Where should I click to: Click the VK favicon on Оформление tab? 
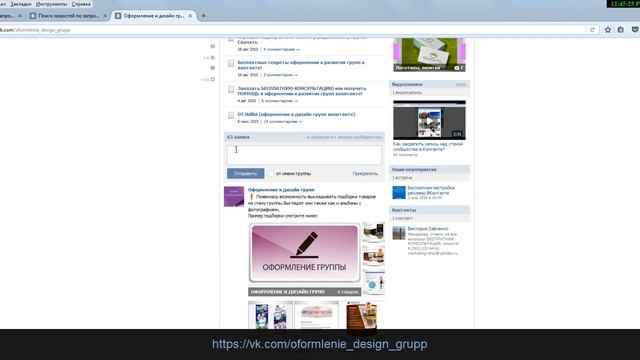[118, 16]
